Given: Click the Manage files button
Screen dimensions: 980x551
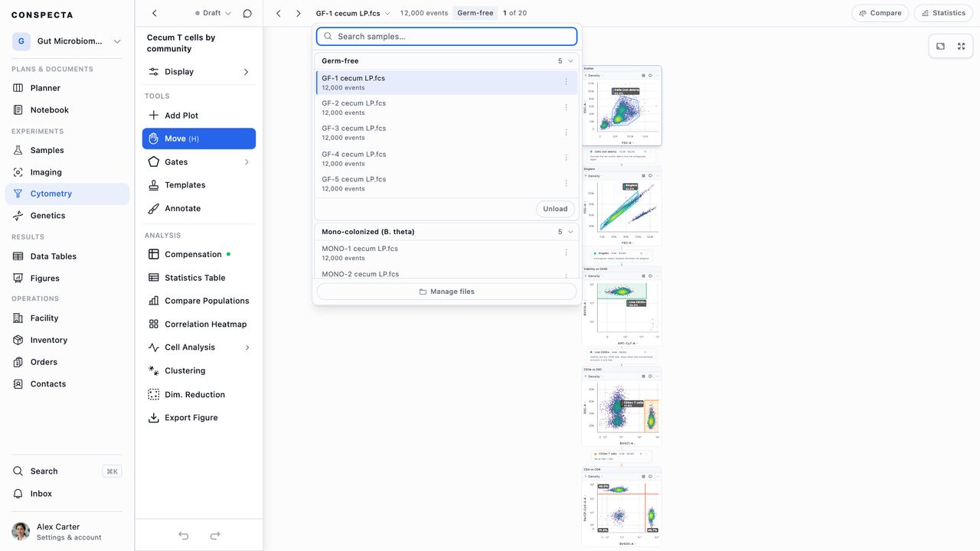Looking at the screenshot, I should tap(447, 292).
